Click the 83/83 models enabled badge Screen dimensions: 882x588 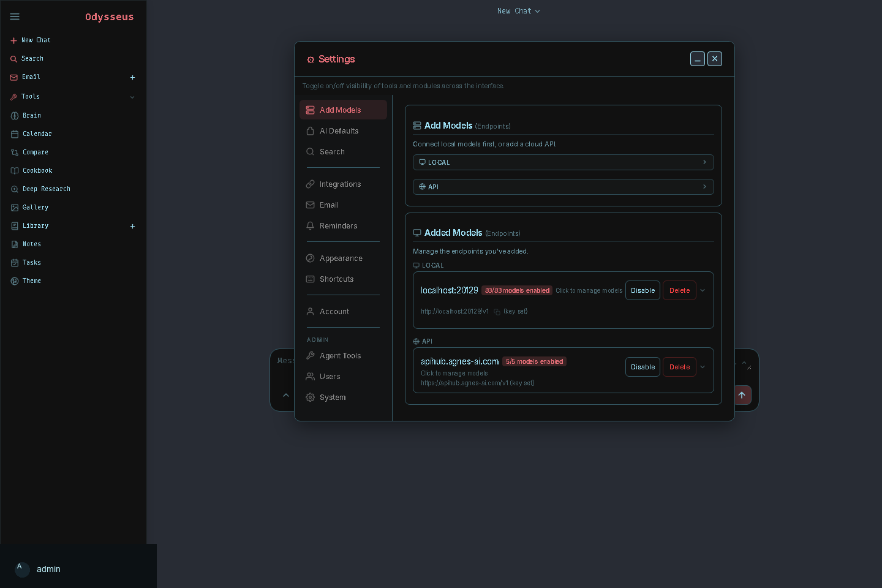[x=517, y=290]
